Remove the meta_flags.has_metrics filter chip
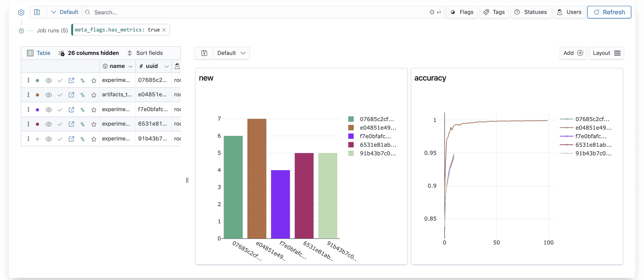Screen dimensions: 644x280 [164, 30]
